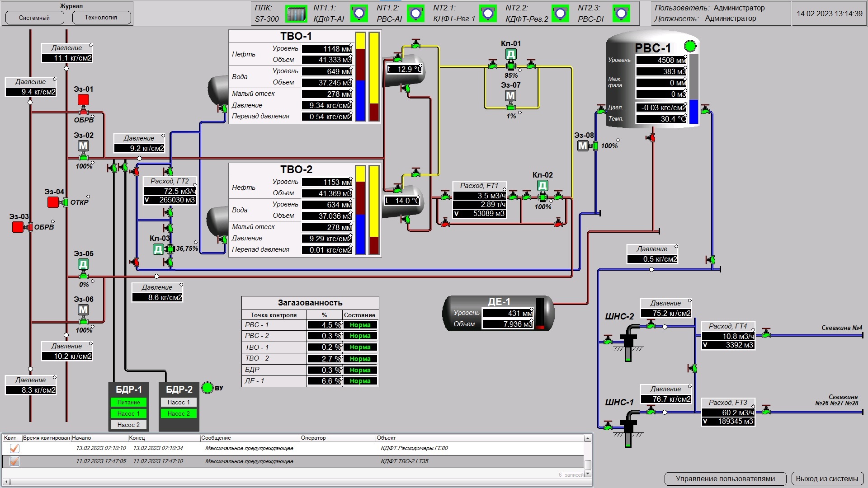868x488 pixels.
Task: Select the red Эз-04 valve actuator
Action: tap(53, 202)
